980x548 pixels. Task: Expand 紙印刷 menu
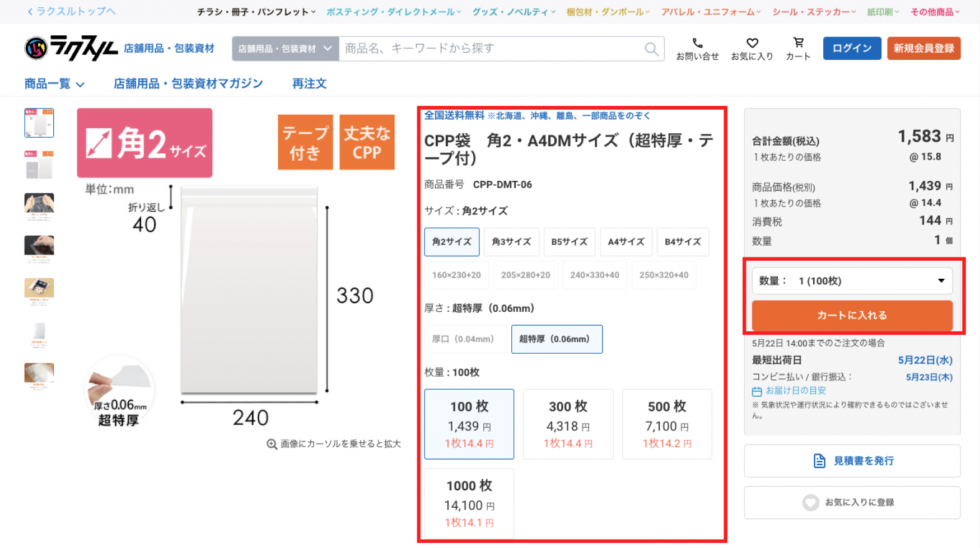tap(883, 12)
